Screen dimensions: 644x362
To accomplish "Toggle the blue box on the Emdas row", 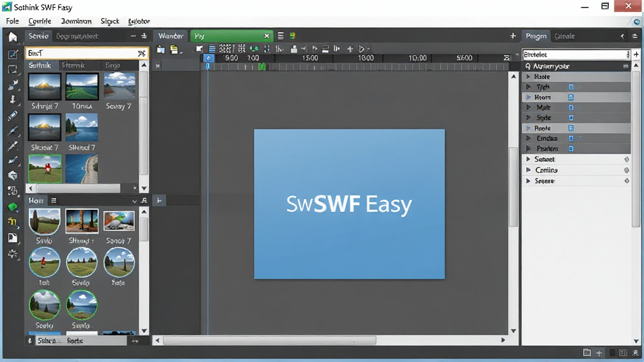I will (571, 138).
